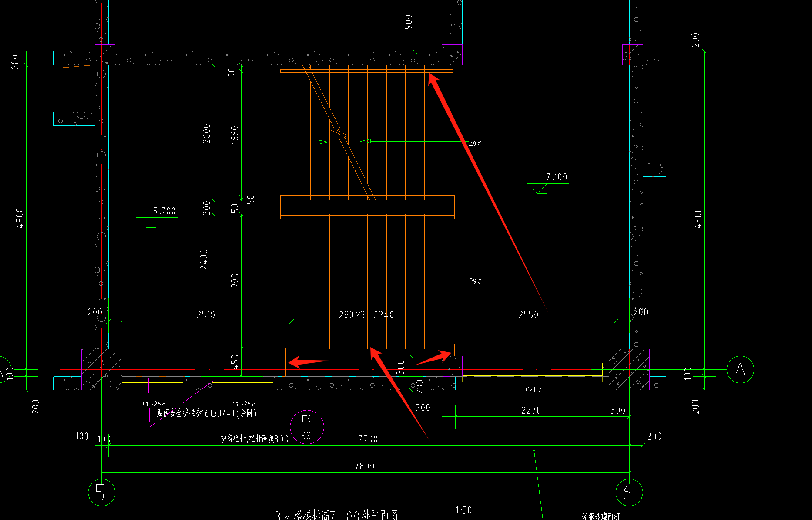Select the 2400 vertical dimension text
This screenshot has width=812, height=520.
click(x=204, y=259)
